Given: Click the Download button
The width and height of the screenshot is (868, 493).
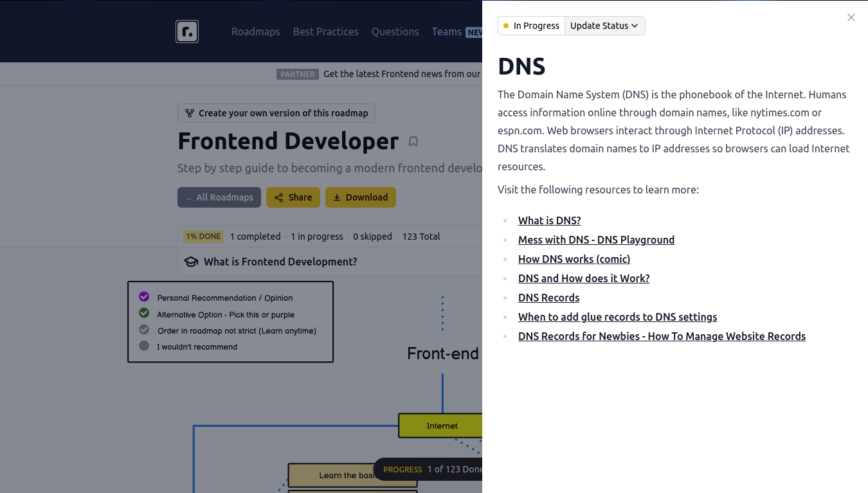Looking at the screenshot, I should tap(360, 197).
